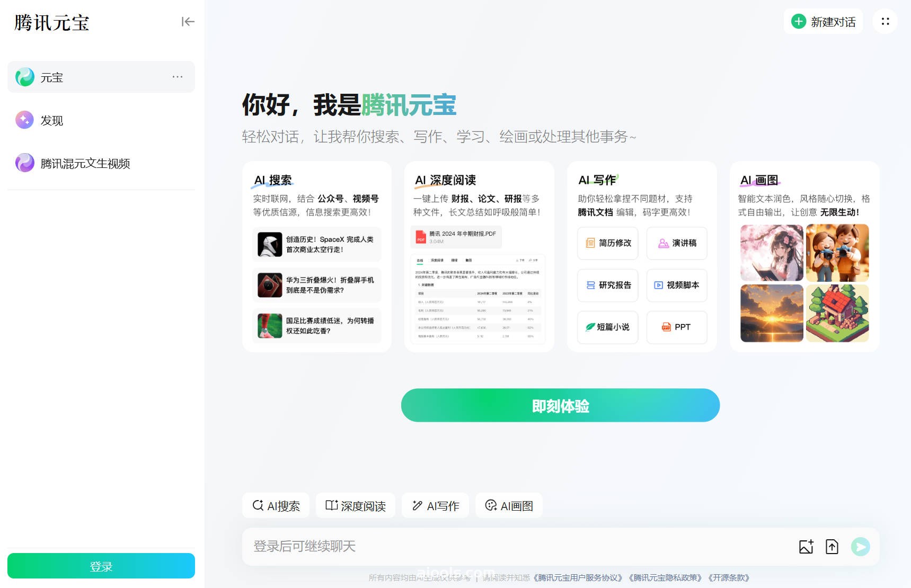Click the upload image icon in the input box
Image resolution: width=911 pixels, height=588 pixels.
pyautogui.click(x=806, y=547)
